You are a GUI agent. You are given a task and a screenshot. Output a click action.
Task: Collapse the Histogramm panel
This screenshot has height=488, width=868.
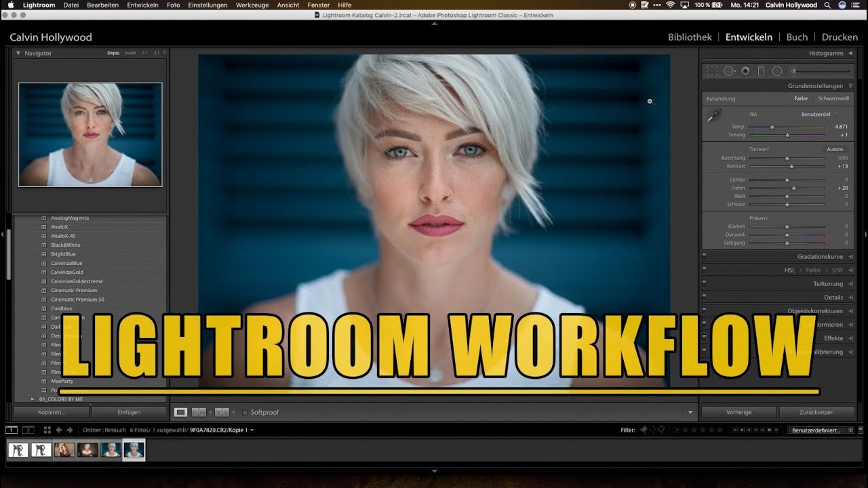pyautogui.click(x=850, y=53)
